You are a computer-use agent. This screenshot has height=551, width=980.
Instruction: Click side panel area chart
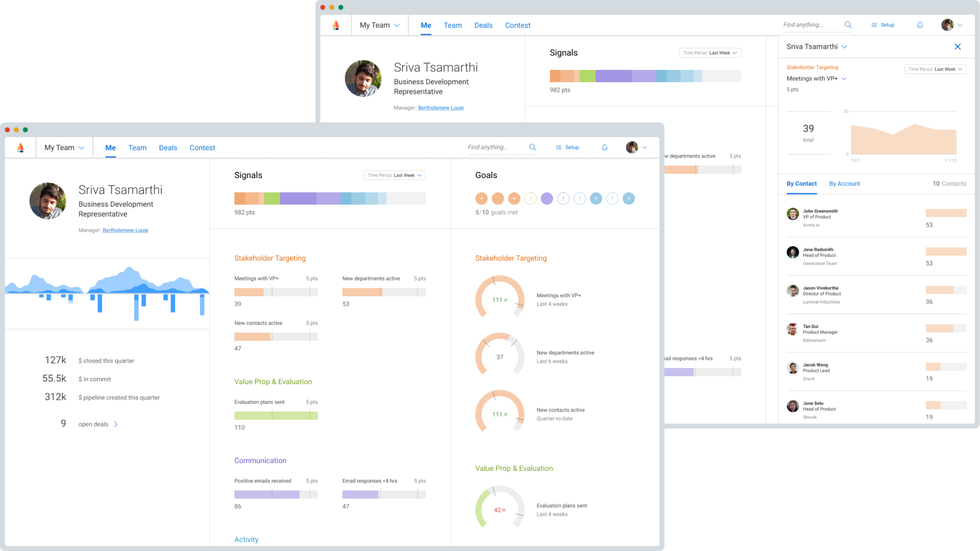(x=903, y=139)
